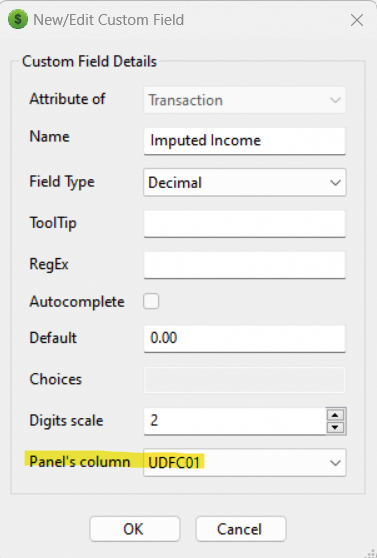The image size is (377, 558).
Task: Select the Decimal value in Field Type combo box
Action: tap(175, 183)
